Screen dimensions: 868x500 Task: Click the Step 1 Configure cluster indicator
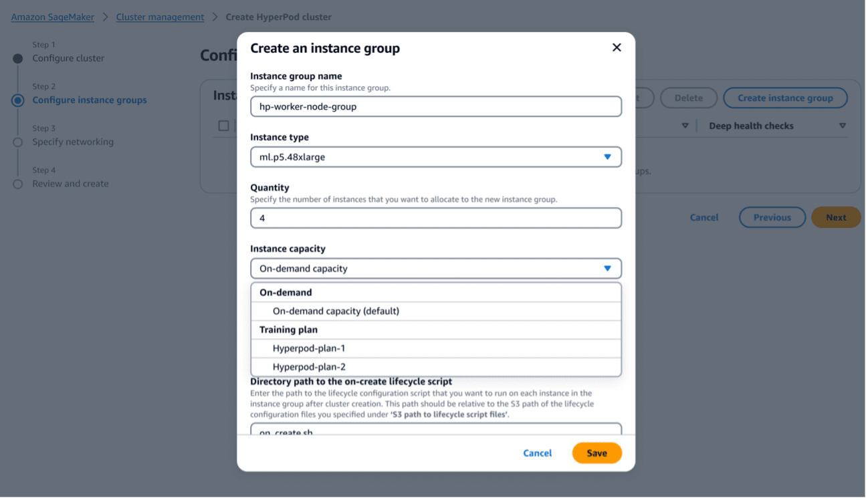coord(17,58)
